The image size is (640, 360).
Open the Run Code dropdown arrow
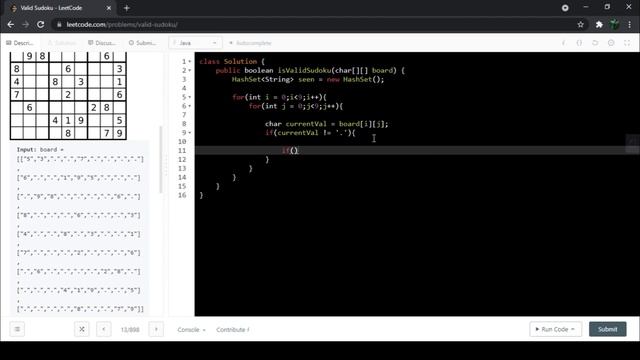[x=573, y=329]
